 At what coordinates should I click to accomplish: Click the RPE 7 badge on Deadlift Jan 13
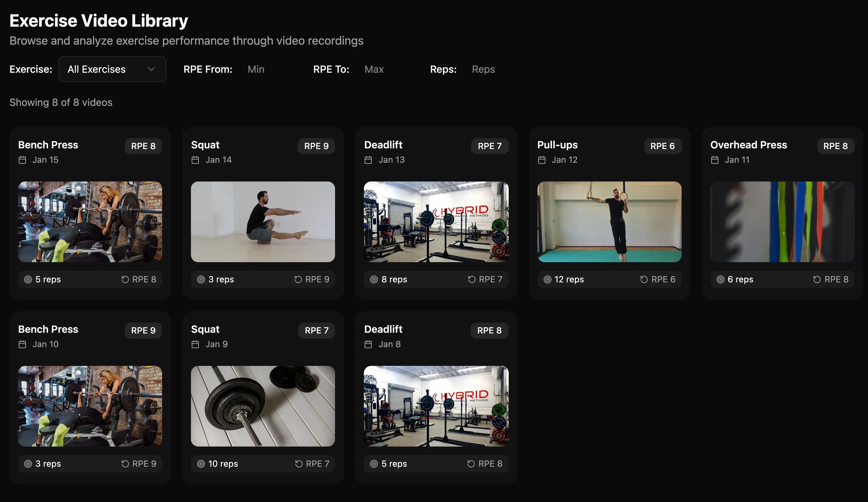(x=489, y=146)
